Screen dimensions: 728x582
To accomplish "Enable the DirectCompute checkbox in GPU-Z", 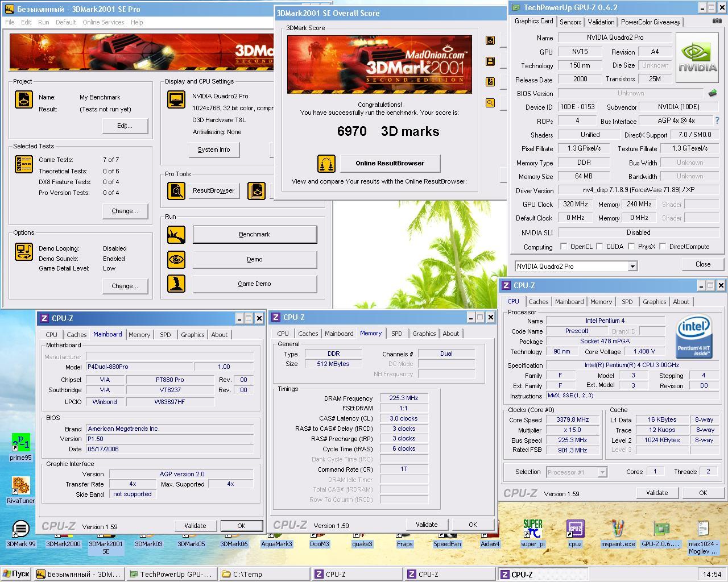I will pyautogui.click(x=663, y=247).
